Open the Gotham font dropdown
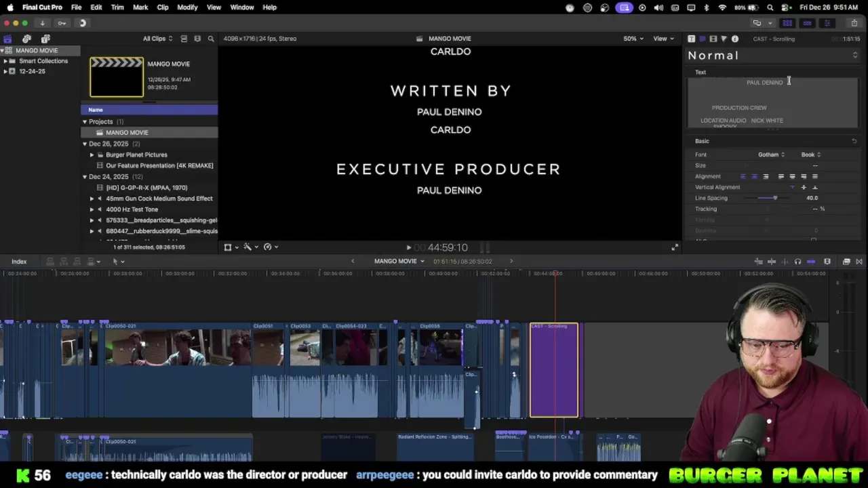This screenshot has width=868, height=488. click(771, 155)
